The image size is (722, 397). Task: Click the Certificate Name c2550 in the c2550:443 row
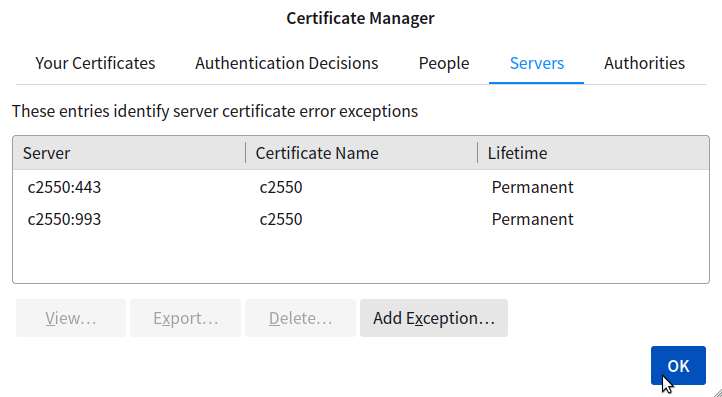pyautogui.click(x=281, y=187)
